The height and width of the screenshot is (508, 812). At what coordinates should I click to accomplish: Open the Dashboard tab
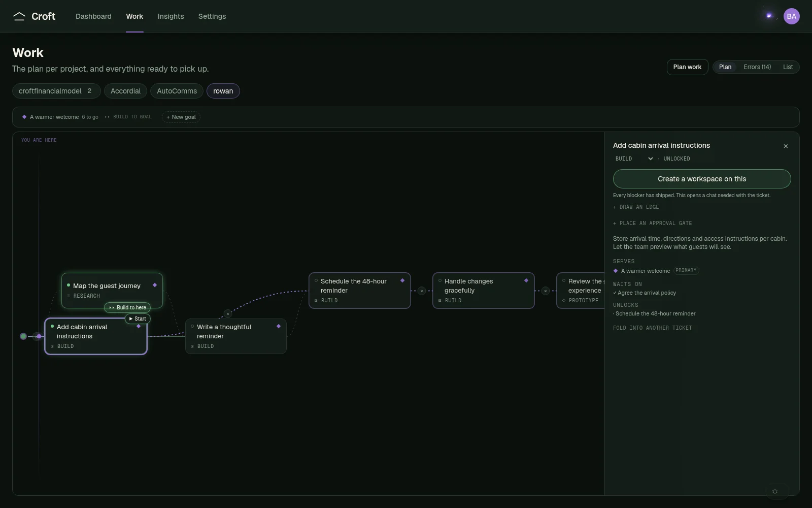click(x=93, y=16)
